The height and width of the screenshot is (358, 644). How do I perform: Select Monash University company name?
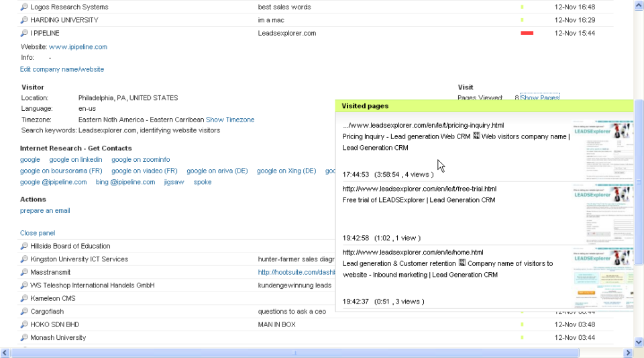58,338
